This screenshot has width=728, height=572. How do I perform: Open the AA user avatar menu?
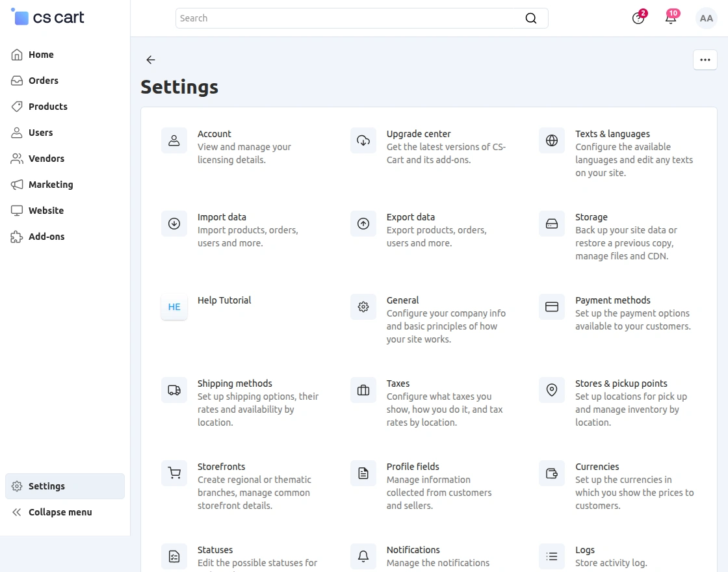(706, 18)
